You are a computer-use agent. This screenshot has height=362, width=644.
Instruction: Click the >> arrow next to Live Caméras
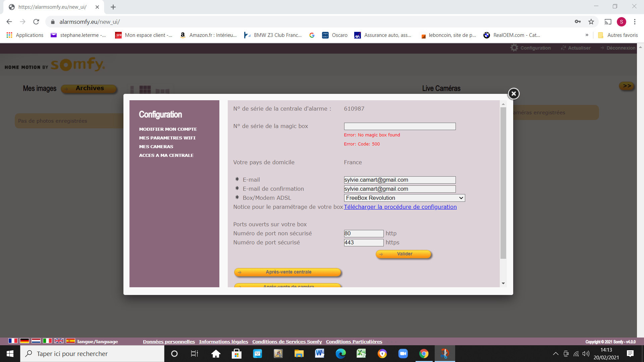click(x=627, y=86)
